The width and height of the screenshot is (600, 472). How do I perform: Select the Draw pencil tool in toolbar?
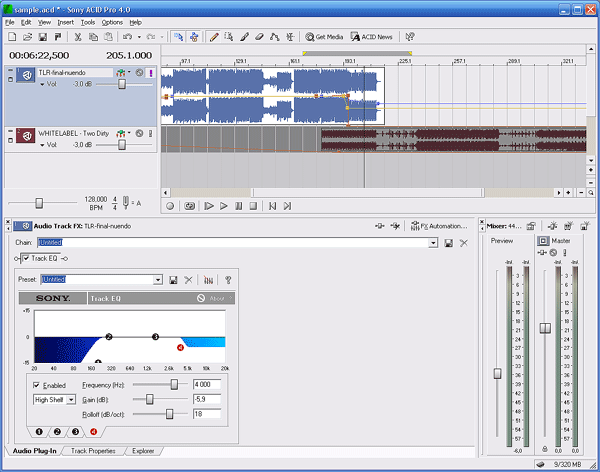tap(214, 36)
